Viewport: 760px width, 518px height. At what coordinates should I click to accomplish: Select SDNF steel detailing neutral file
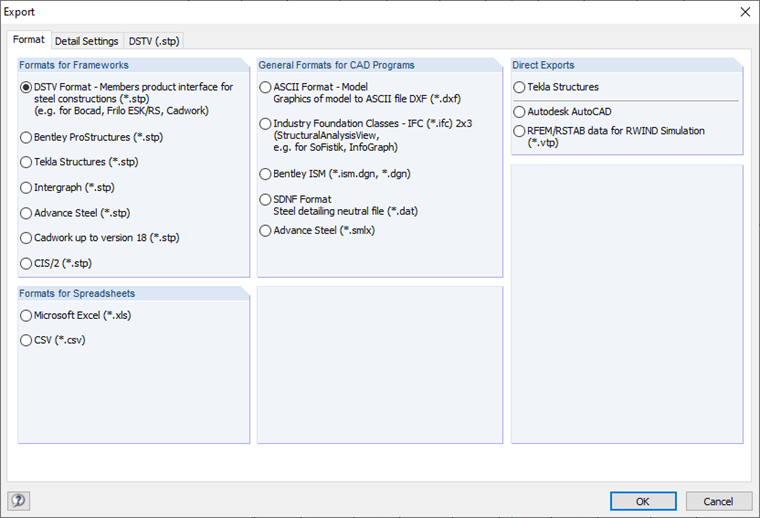pos(265,199)
